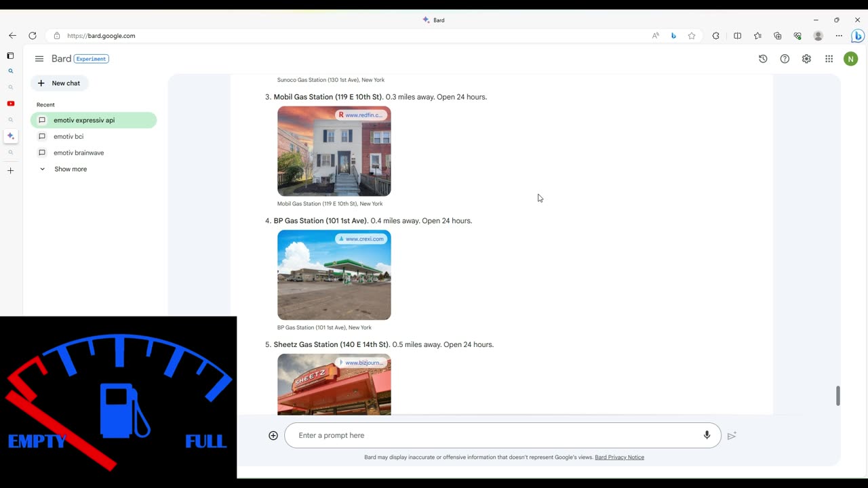The width and height of the screenshot is (868, 488).
Task: Click the Sunoco Gas Station caption text
Action: (331, 80)
